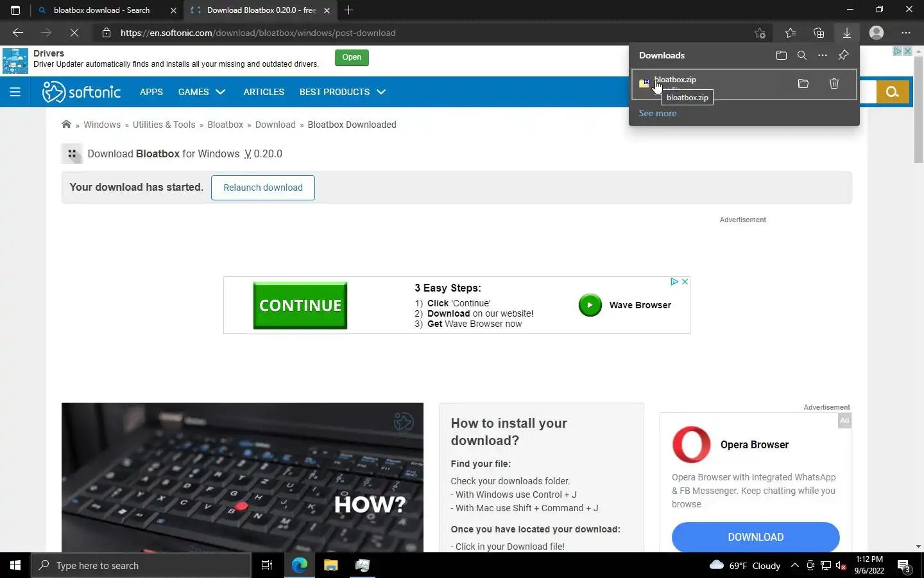The width and height of the screenshot is (924, 578).
Task: Click the orange Softonic search button
Action: tap(893, 92)
